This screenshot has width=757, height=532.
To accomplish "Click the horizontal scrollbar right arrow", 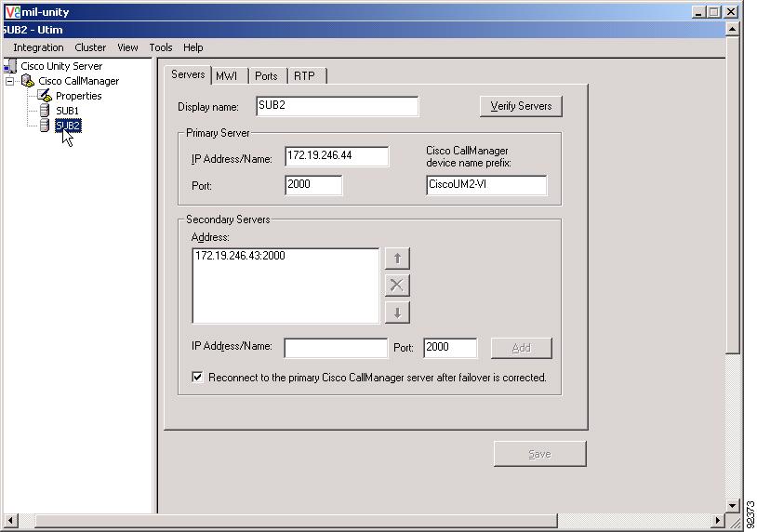I will click(x=718, y=521).
